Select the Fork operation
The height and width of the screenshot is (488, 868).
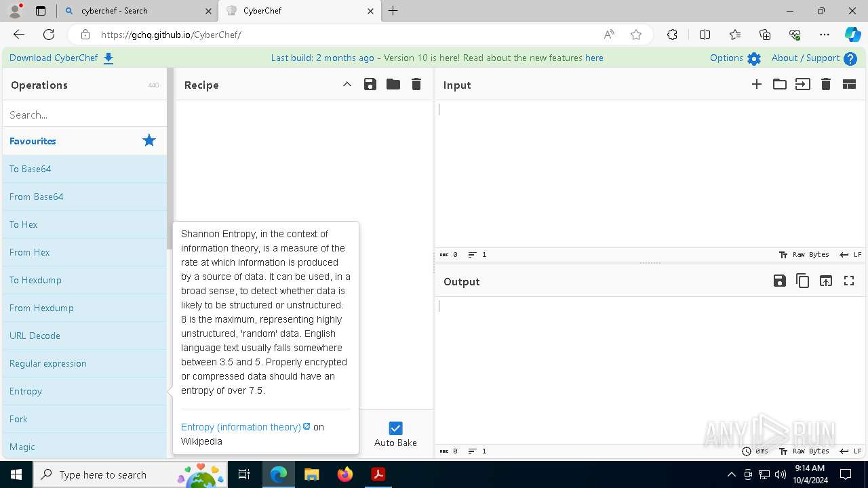tap(85, 419)
